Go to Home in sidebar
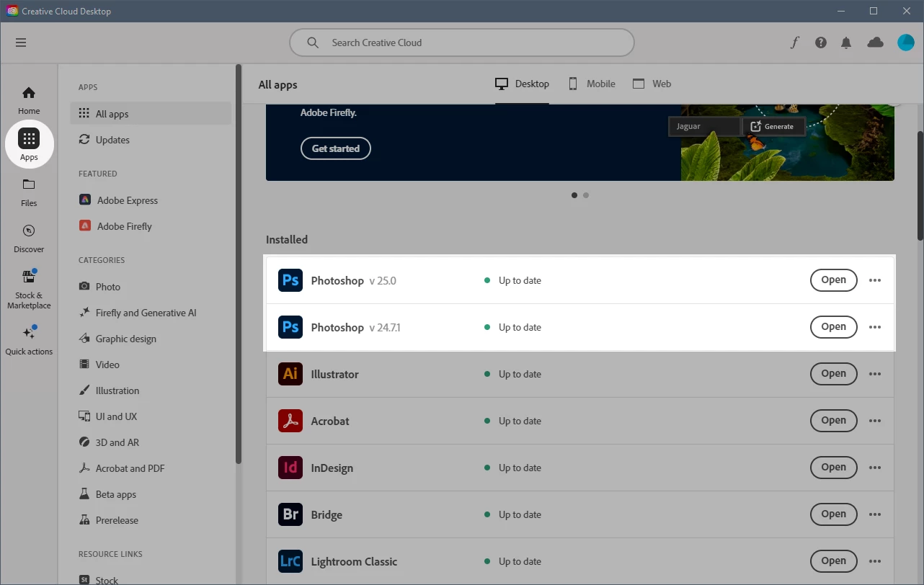Screen dimensions: 924x585 pyautogui.click(x=29, y=100)
